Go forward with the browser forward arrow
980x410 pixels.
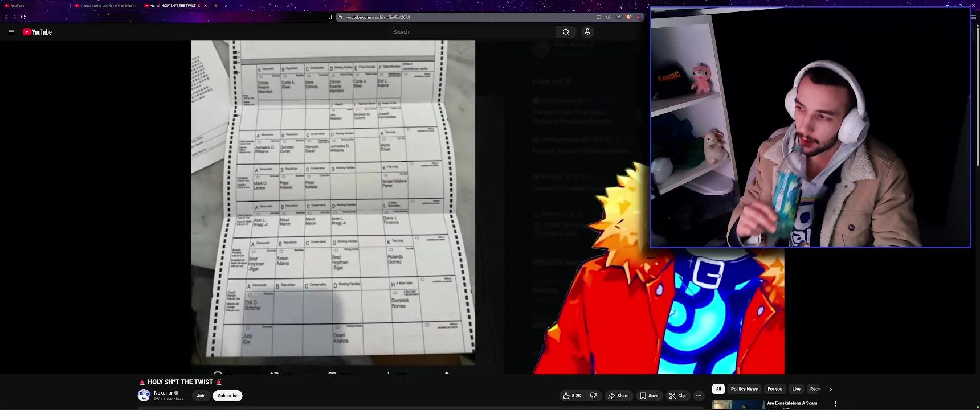(x=14, y=17)
